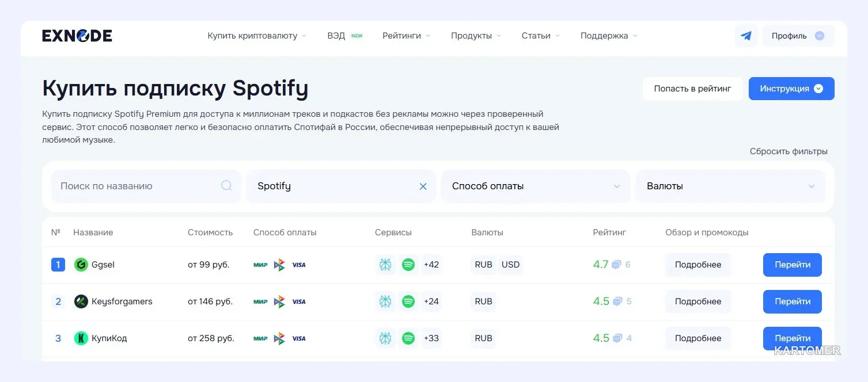Click the Spotify icon in Ggsel row
Viewport: 868px width, 382px height.
408,265
